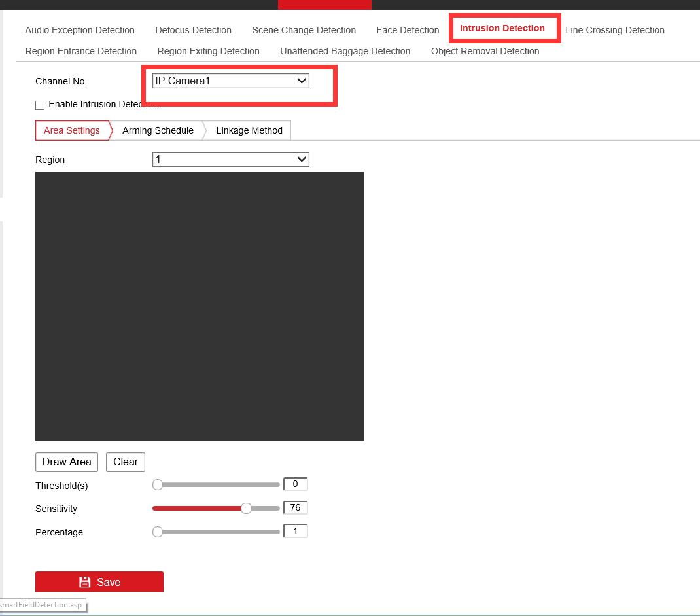Click the Threshold value input field
The image size is (700, 616).
[295, 484]
